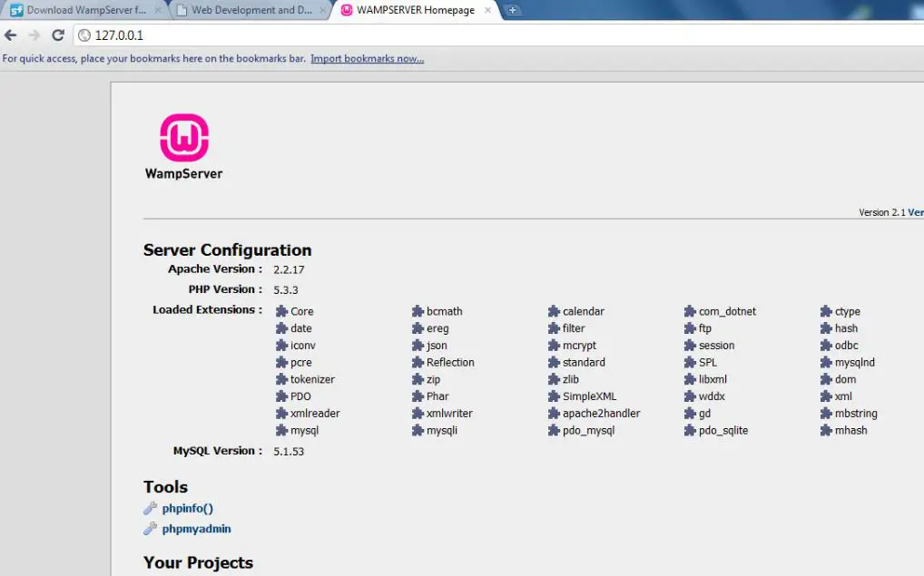Click PHP version value 5.3.3

[286, 289]
